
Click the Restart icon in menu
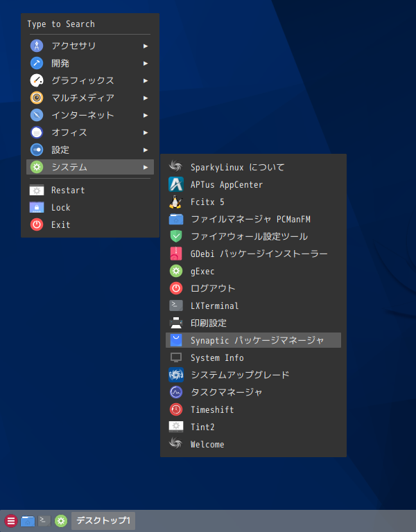pyautogui.click(x=37, y=190)
